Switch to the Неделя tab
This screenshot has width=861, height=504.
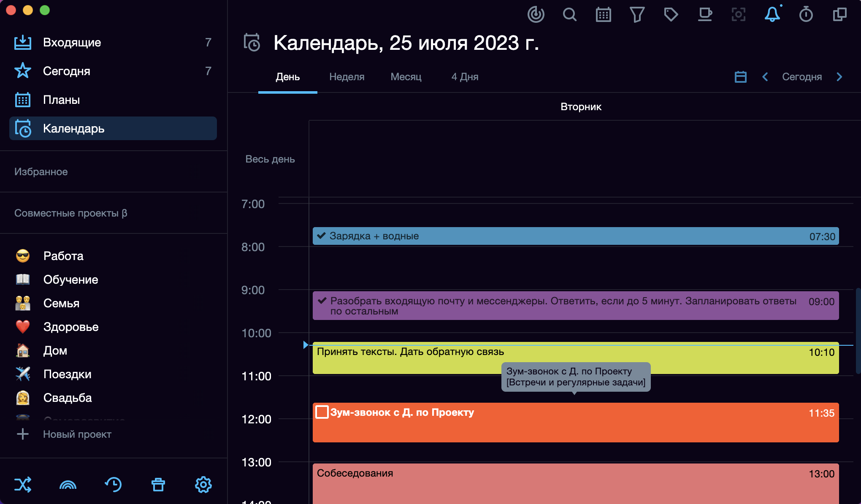(x=347, y=77)
